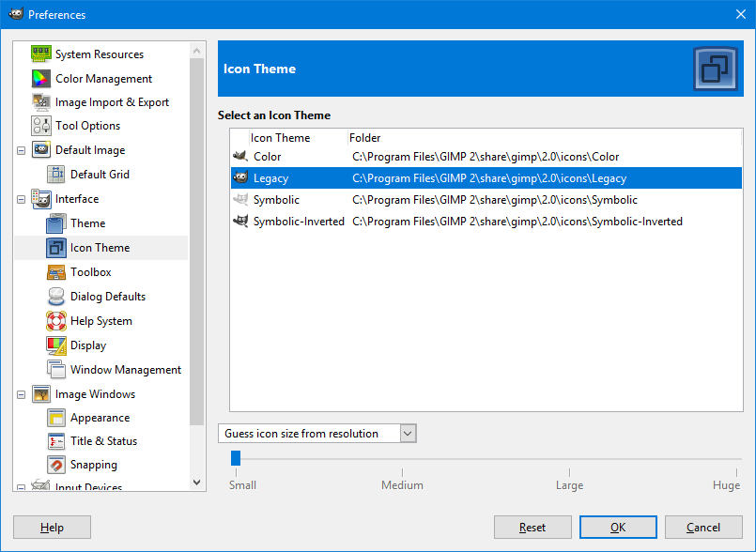The image size is (756, 552).
Task: Click the Reset button
Action: coord(532,527)
